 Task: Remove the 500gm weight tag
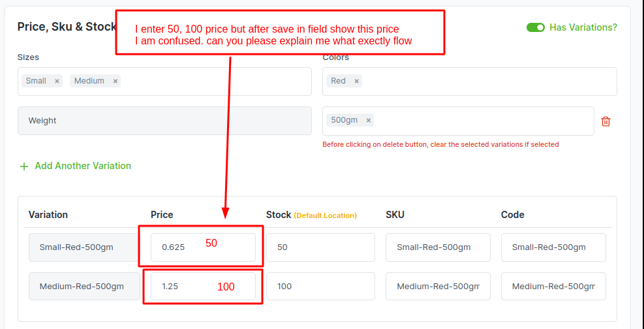tap(369, 120)
